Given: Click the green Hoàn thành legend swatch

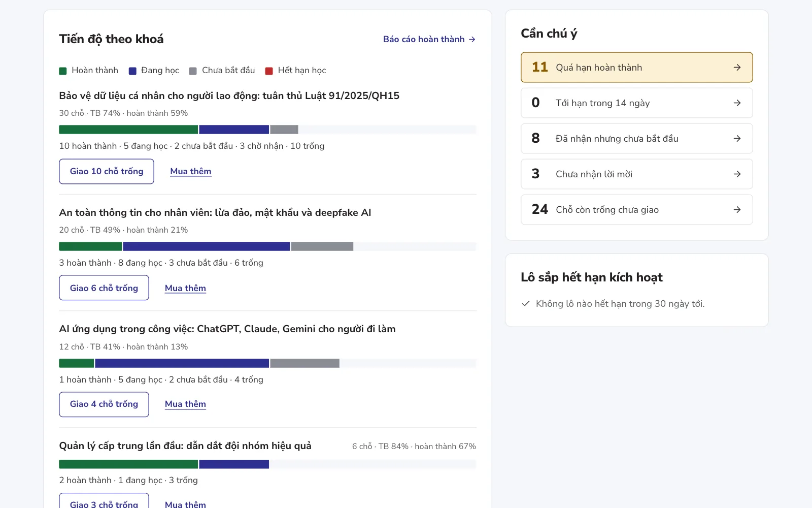Looking at the screenshot, I should [63, 71].
